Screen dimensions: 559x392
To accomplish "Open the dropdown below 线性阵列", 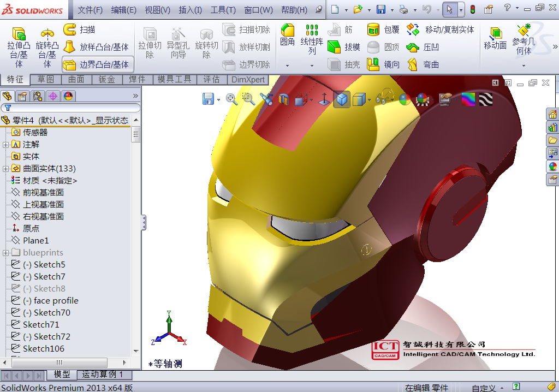I will [x=312, y=66].
